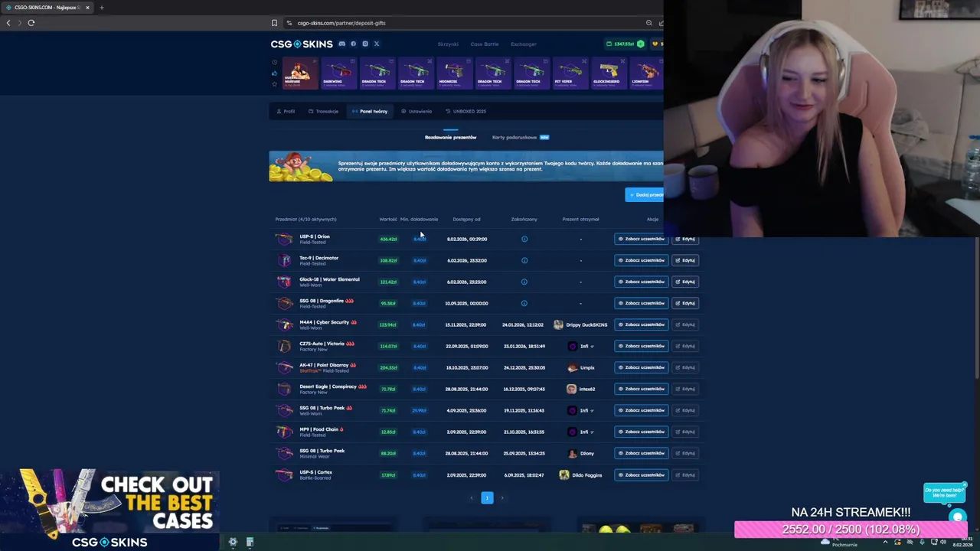Click the browser reload icon
Image resolution: width=980 pixels, height=551 pixels.
pos(31,23)
